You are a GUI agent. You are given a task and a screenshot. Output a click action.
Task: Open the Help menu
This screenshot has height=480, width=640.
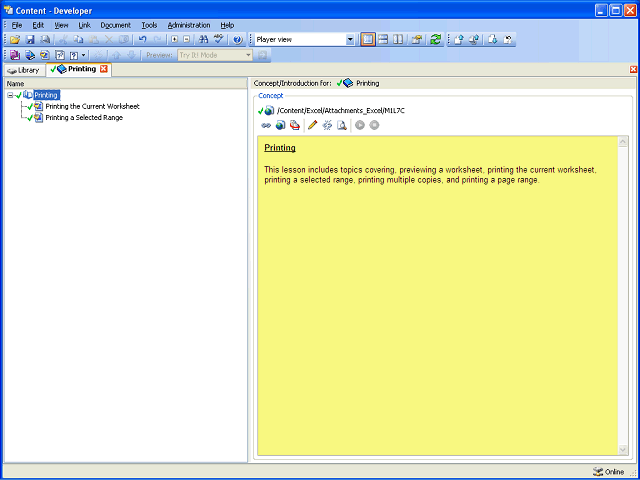coord(227,25)
